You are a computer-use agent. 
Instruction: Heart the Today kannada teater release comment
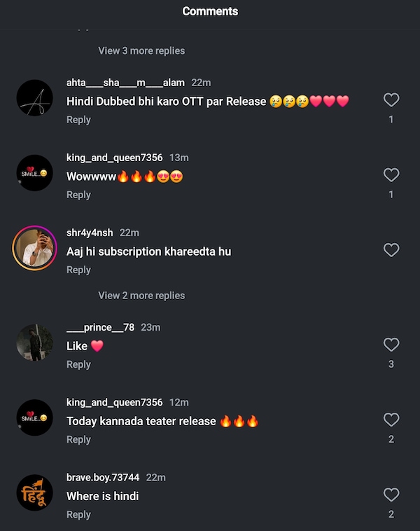pyautogui.click(x=391, y=420)
